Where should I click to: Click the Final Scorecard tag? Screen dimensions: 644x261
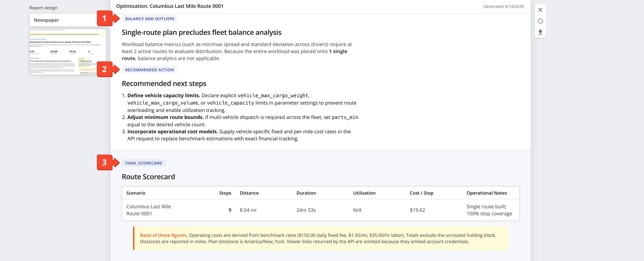[144, 163]
